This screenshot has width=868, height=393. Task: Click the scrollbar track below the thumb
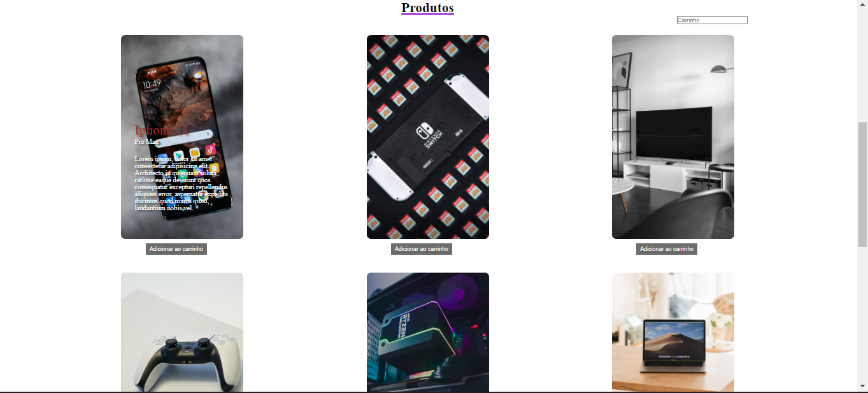point(863,313)
